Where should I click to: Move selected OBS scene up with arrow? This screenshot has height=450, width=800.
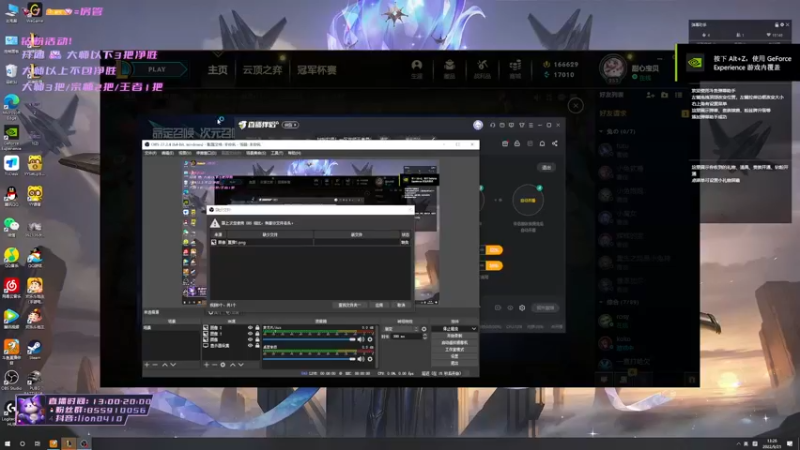[164, 365]
